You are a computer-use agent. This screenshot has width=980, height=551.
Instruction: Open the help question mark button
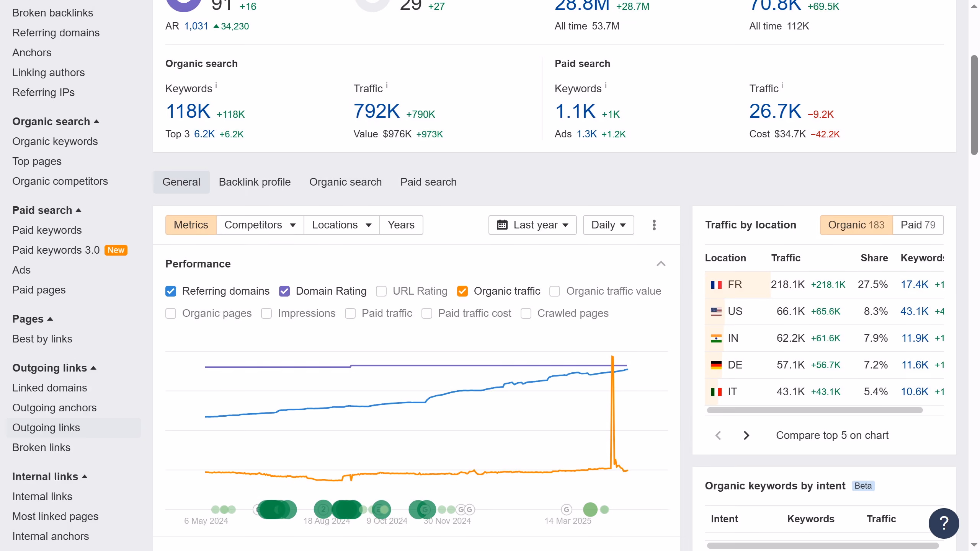[944, 523]
